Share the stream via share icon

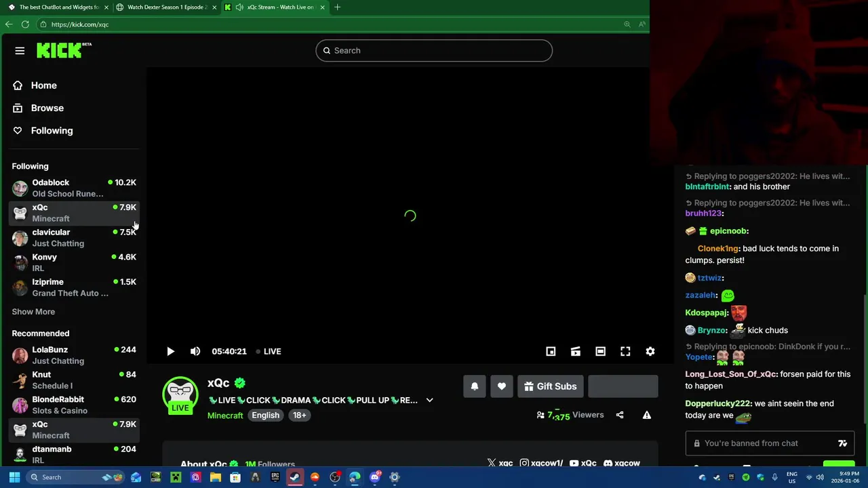tap(620, 415)
